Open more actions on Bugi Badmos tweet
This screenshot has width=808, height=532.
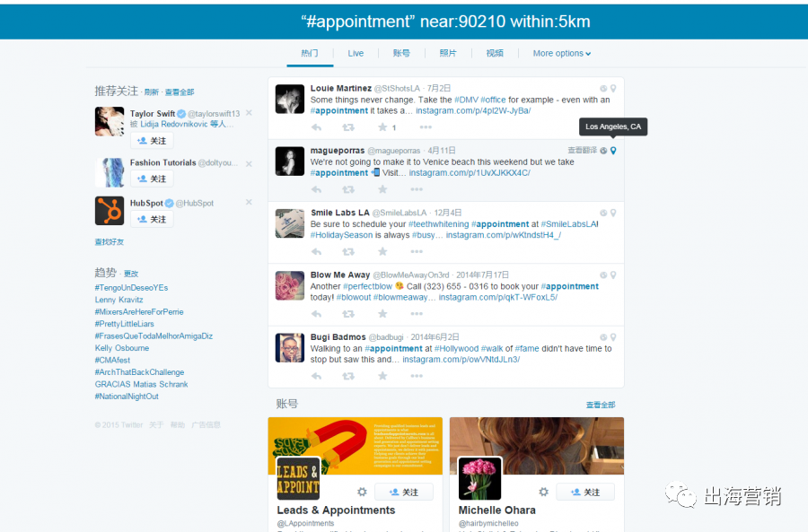417,376
